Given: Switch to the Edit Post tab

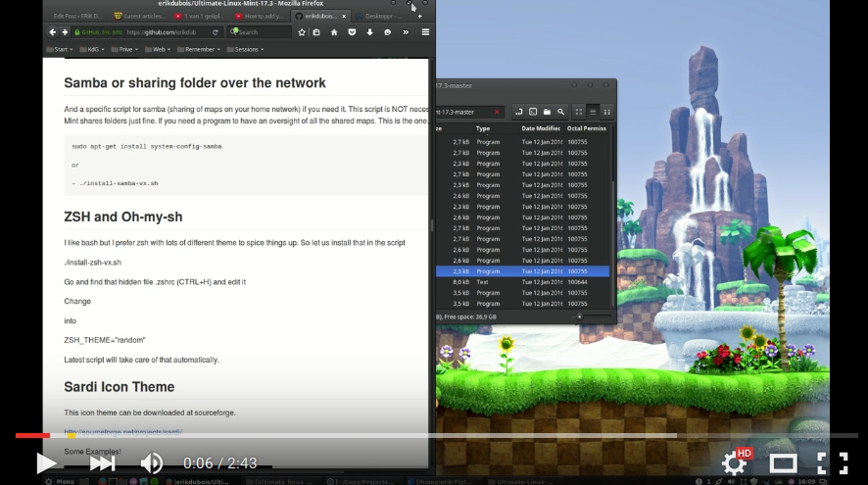Looking at the screenshot, I should coord(76,16).
